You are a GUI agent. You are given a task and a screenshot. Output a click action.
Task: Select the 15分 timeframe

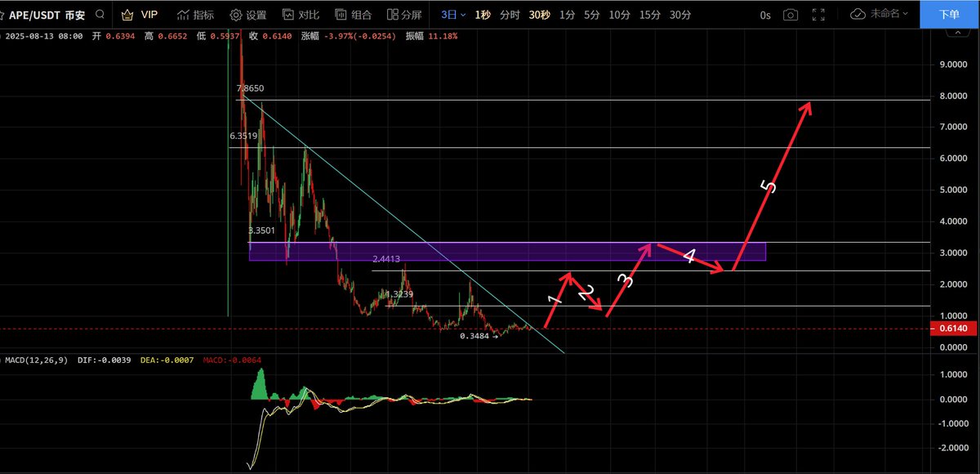click(650, 15)
